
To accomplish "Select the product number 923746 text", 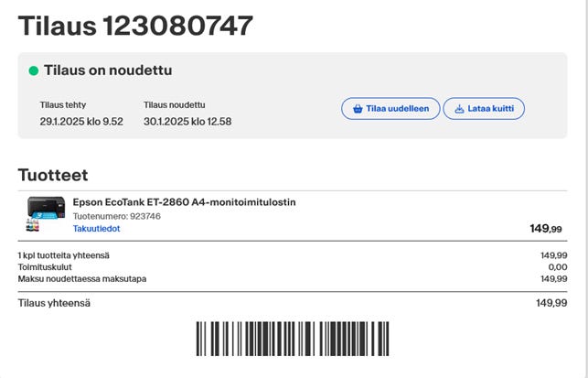I will click(116, 216).
